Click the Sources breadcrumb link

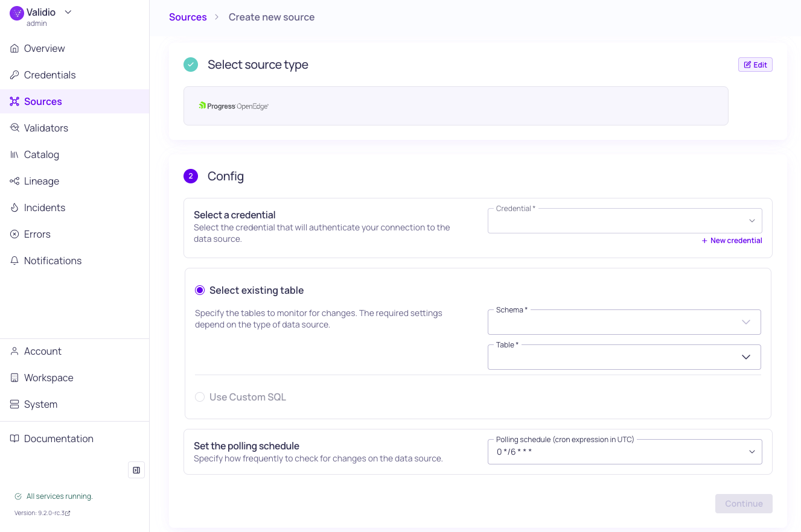pos(188,17)
